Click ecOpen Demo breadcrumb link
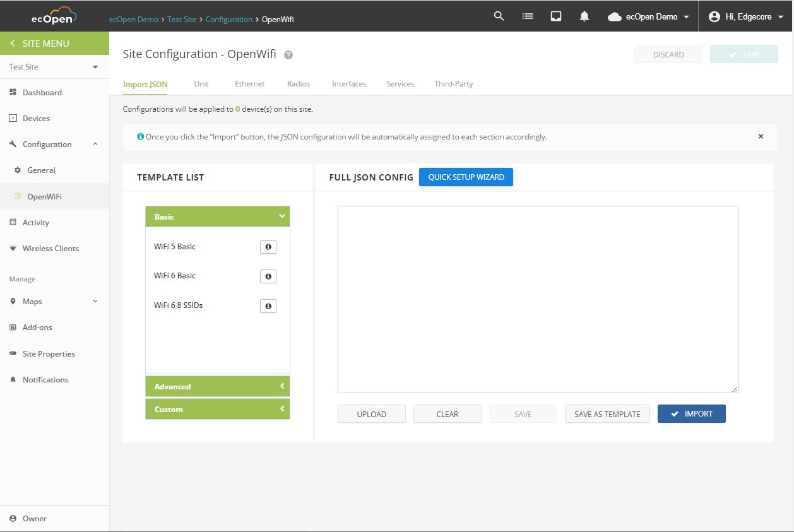This screenshot has height=532, width=794. [134, 20]
